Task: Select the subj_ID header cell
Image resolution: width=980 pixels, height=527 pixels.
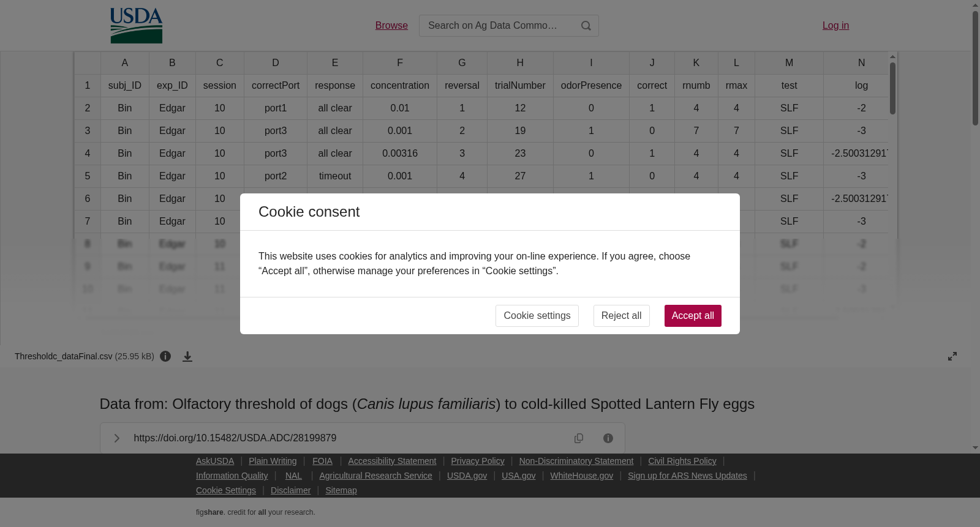Action: (x=125, y=86)
